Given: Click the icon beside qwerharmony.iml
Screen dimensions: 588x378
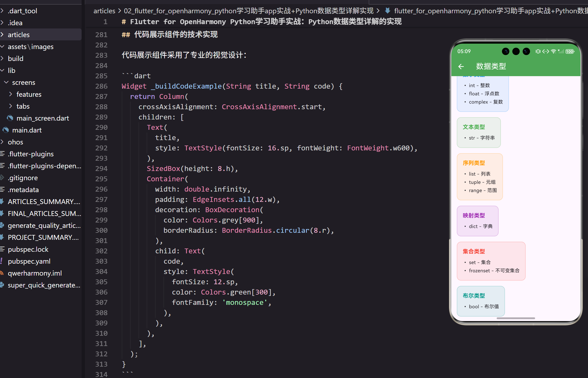Looking at the screenshot, I should click(x=2, y=273).
